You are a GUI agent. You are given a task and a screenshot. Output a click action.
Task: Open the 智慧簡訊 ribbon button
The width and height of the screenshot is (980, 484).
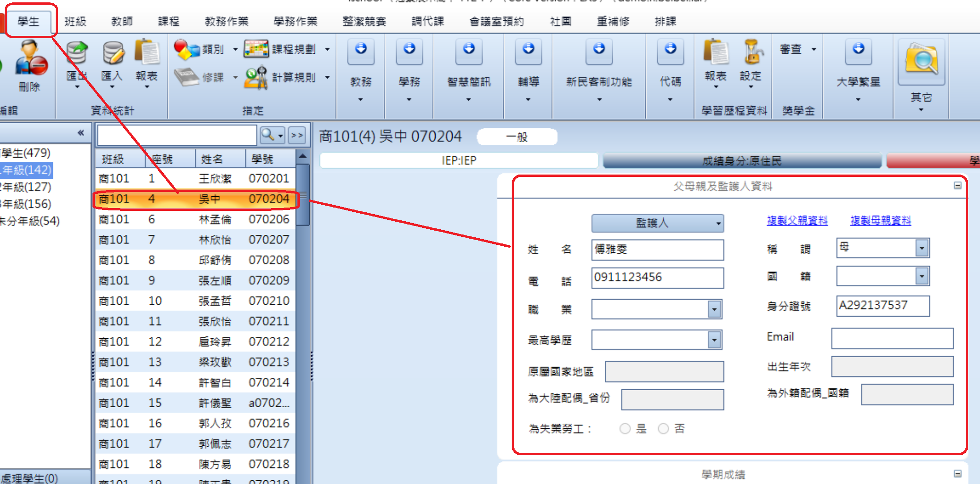pyautogui.click(x=469, y=52)
